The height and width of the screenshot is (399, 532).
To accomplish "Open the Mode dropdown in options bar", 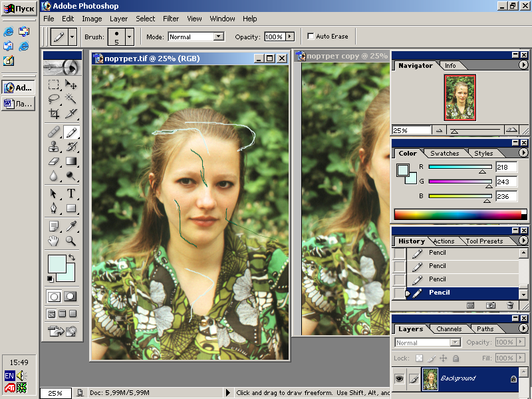I will coord(219,37).
